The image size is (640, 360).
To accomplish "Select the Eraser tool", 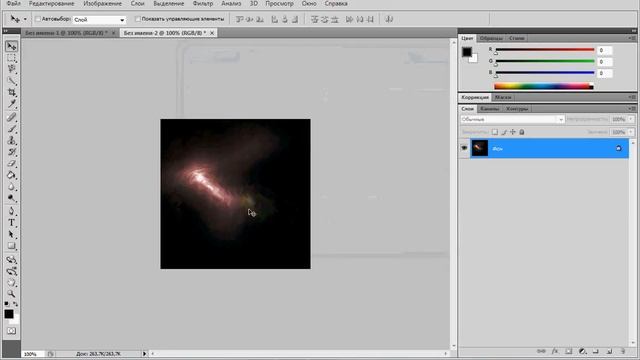I will (x=11, y=164).
